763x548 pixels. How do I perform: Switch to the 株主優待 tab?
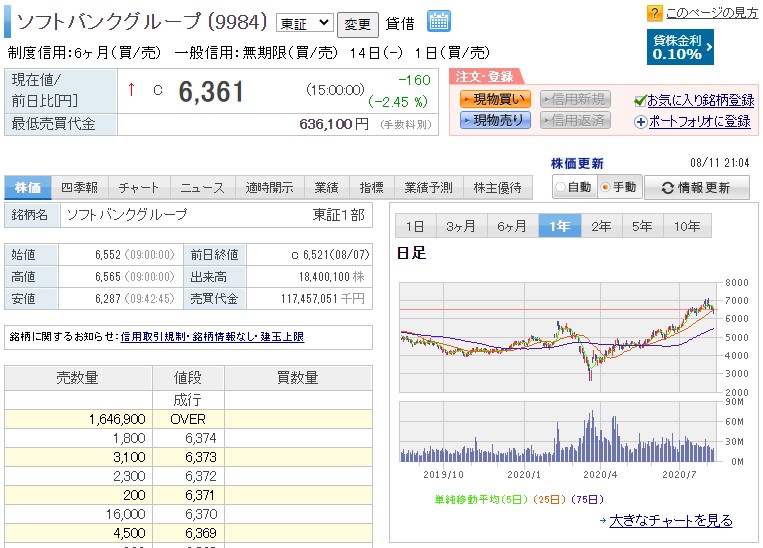pos(497,187)
